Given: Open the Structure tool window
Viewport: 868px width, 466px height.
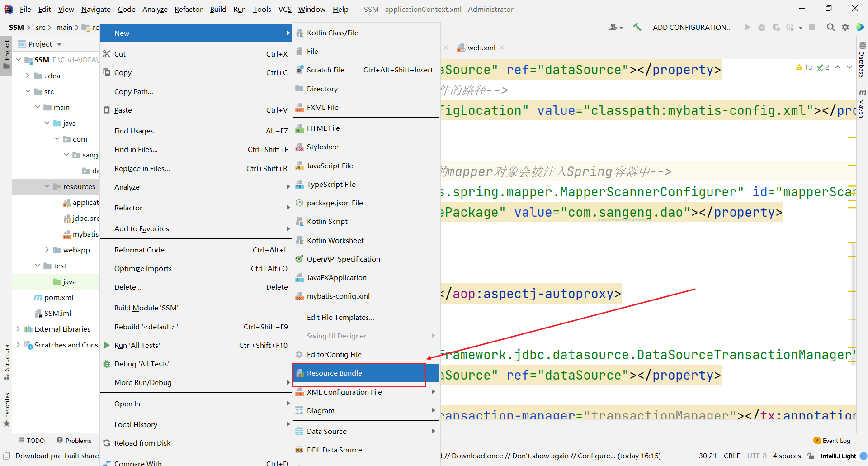Looking at the screenshot, I should [6, 362].
